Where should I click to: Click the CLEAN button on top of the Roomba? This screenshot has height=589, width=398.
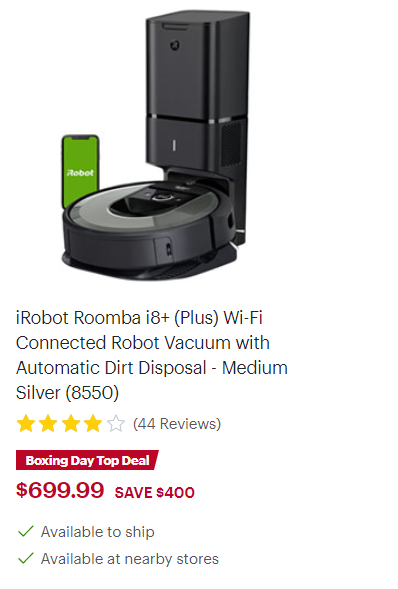coord(161,196)
